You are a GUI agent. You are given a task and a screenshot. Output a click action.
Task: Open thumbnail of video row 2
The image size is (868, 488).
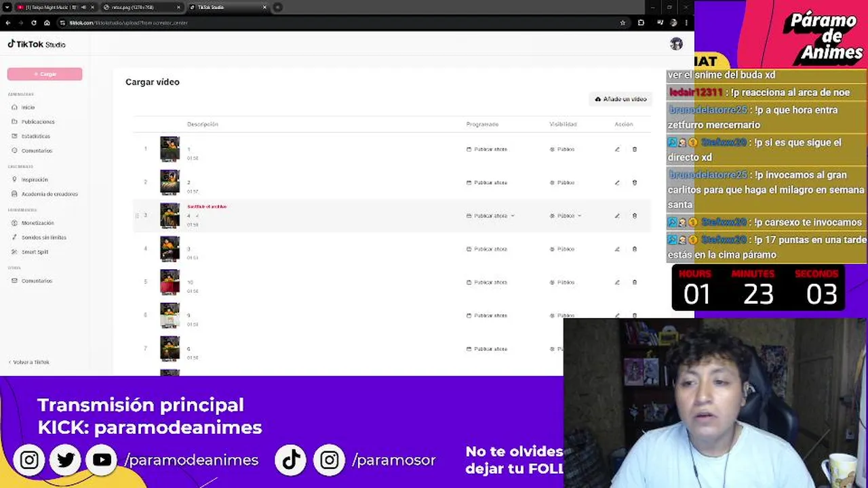click(x=170, y=182)
